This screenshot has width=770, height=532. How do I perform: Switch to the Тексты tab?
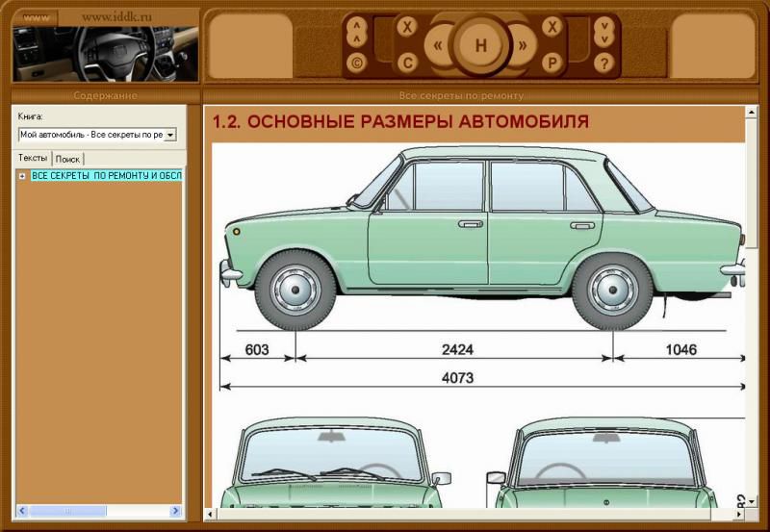click(x=33, y=158)
